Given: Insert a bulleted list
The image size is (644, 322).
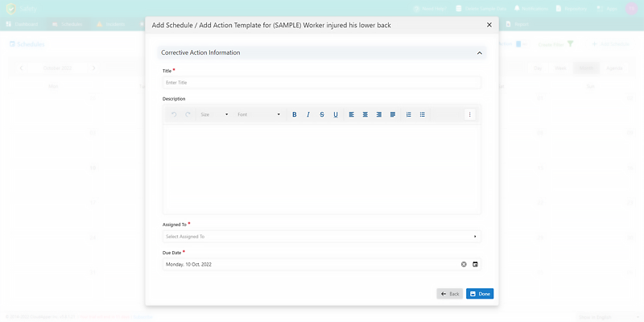Looking at the screenshot, I should point(423,114).
